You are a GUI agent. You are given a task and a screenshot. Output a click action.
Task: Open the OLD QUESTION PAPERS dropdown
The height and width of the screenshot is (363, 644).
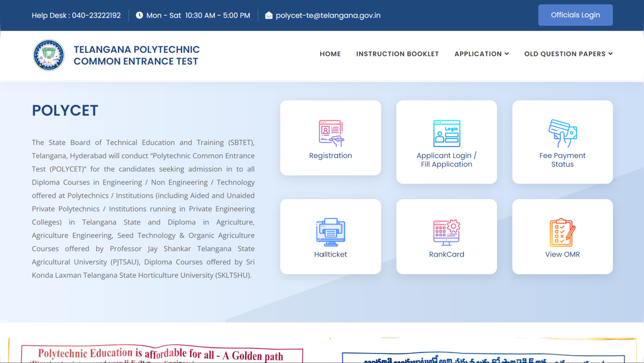click(565, 53)
